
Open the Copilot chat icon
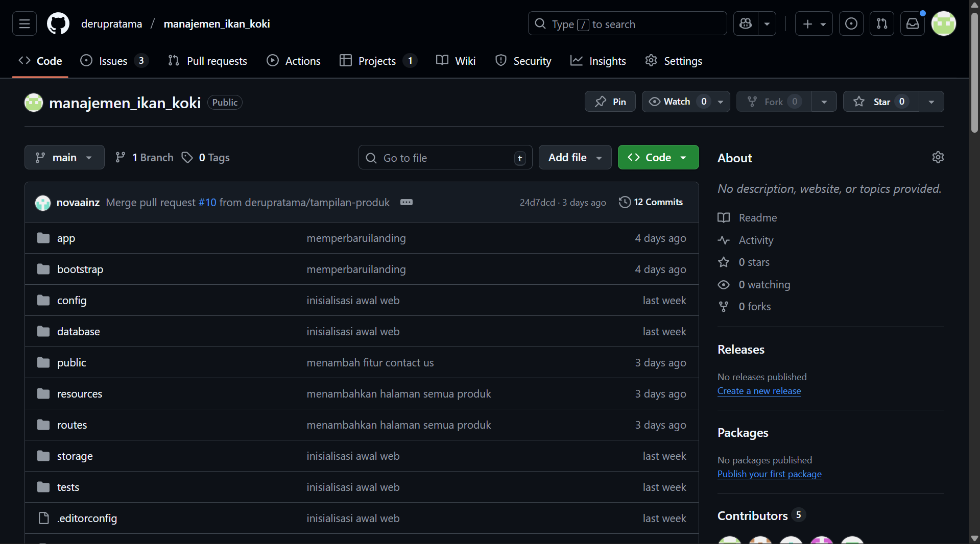[x=746, y=23]
